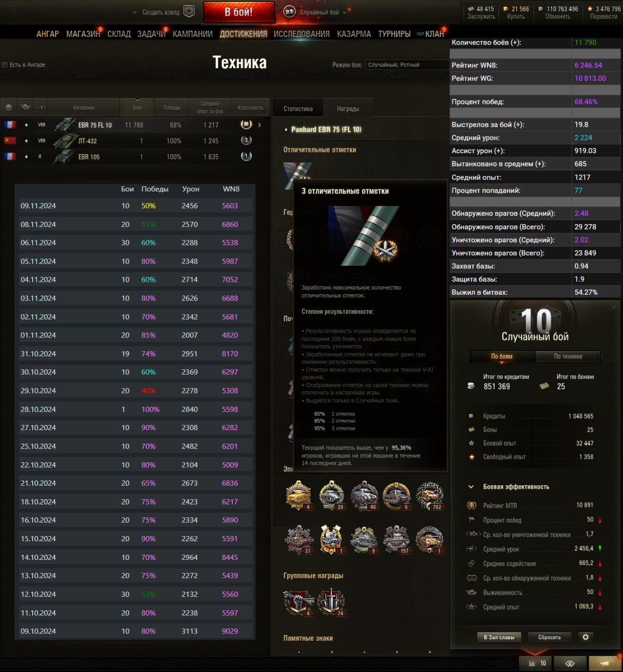The width and height of the screenshot is (623, 672).
Task: Expand the "Создать взвод" chevron dropdown
Action: (x=135, y=12)
